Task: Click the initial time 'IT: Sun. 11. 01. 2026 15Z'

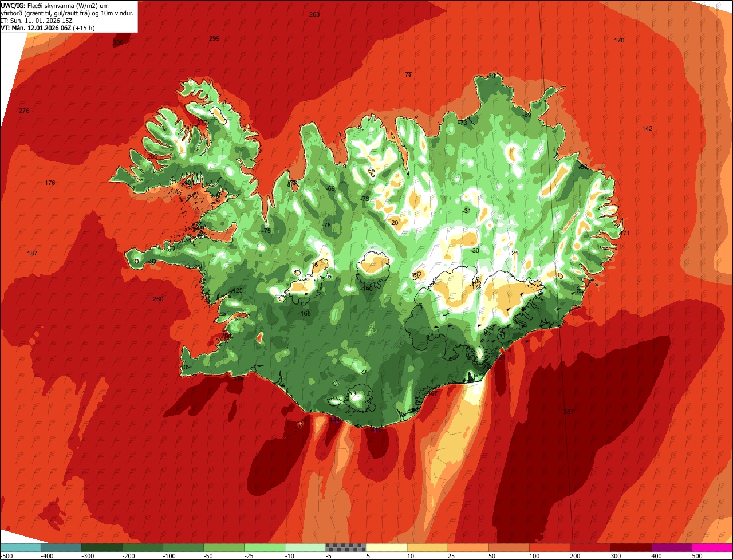Action: point(37,20)
